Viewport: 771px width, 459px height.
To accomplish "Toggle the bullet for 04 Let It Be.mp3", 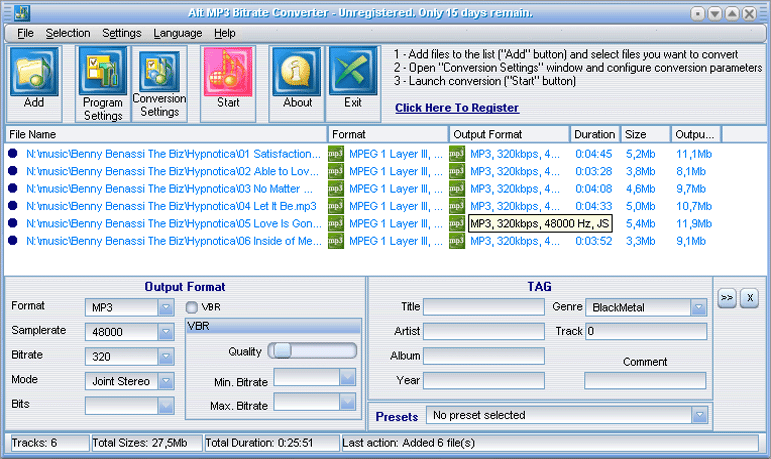I will point(13,206).
